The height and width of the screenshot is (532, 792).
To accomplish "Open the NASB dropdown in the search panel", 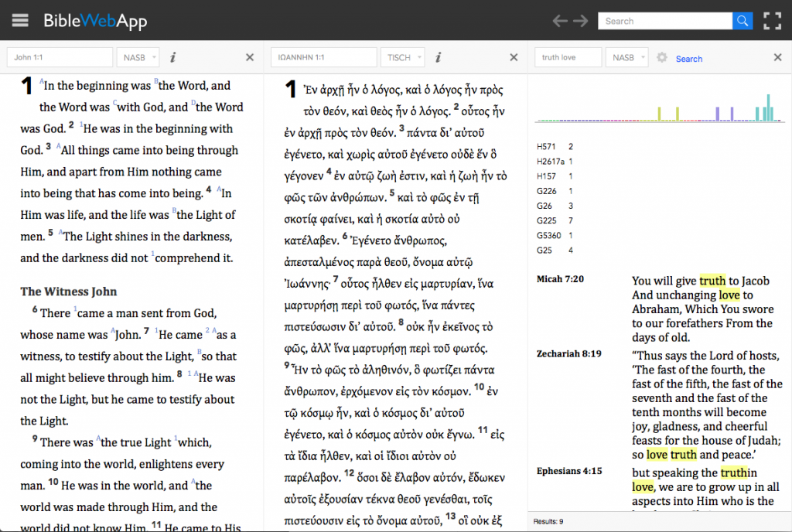I will pyautogui.click(x=627, y=56).
